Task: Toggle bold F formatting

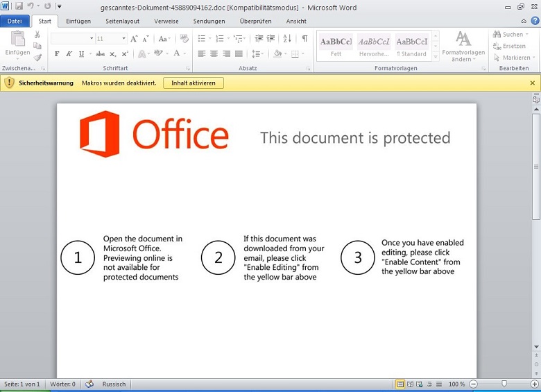Action: pos(57,54)
